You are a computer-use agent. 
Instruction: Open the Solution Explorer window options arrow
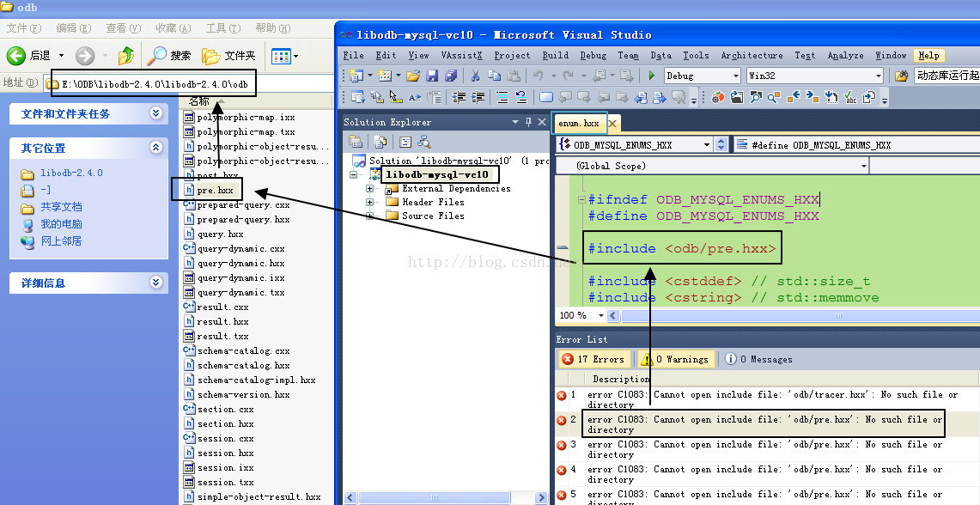[515, 122]
